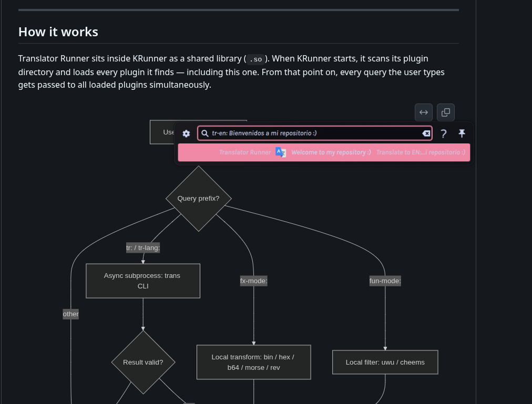
Task: Pin the KRunner window open
Action: click(x=462, y=133)
